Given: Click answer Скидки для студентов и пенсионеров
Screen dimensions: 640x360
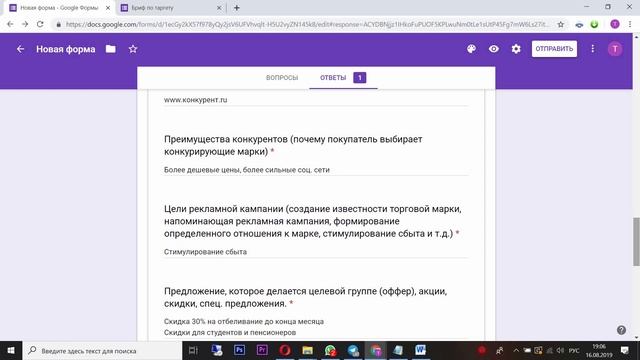Looking at the screenshot, I should 230,333.
